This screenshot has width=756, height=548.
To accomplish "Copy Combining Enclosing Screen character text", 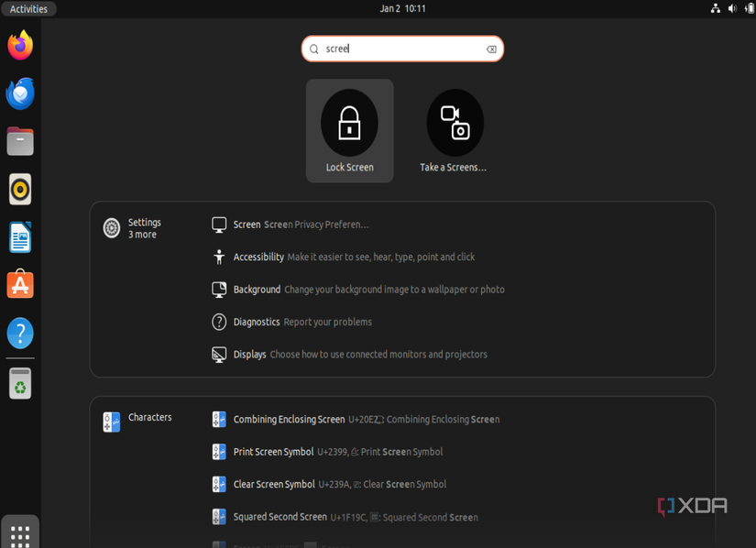I will coord(367,420).
